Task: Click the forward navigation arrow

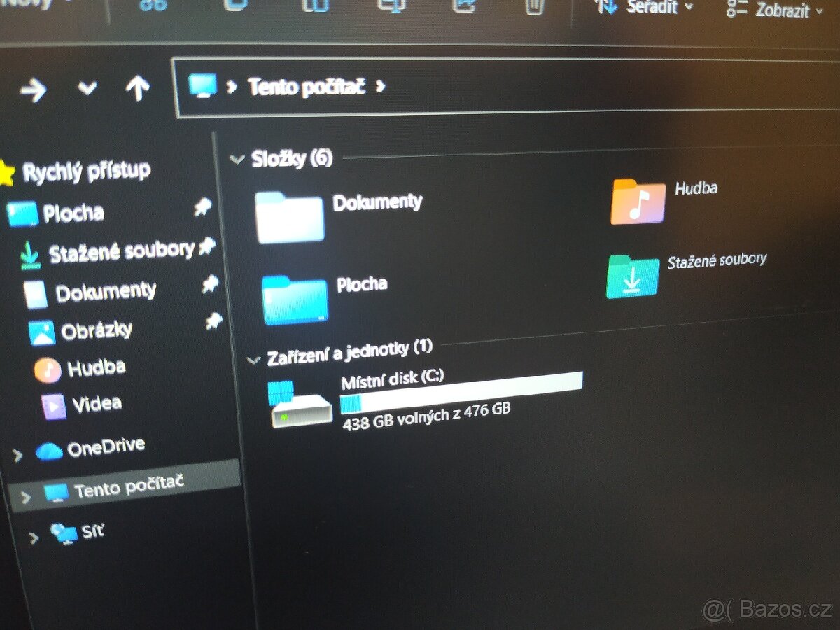Action: click(x=33, y=90)
